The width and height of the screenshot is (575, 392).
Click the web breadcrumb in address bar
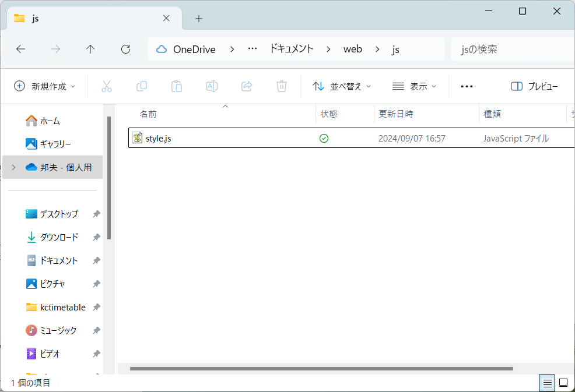tap(352, 50)
